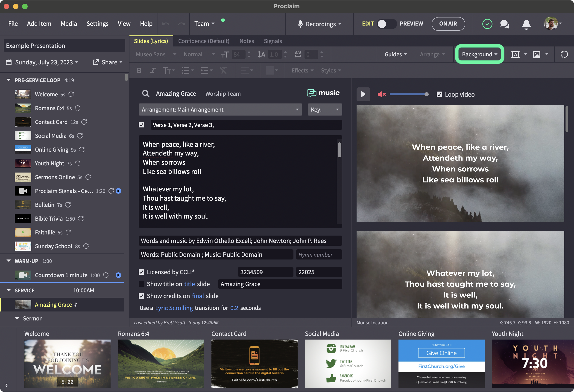Open the Add Item menu

(x=39, y=24)
